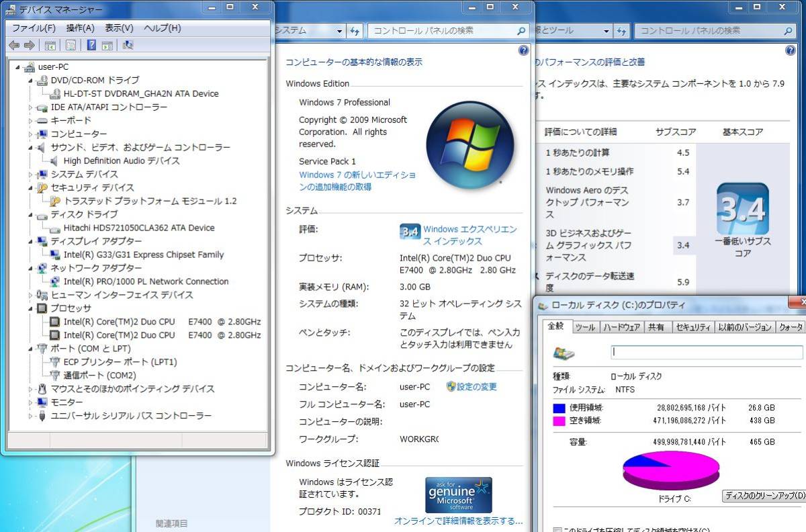The width and height of the screenshot is (806, 532).
Task: Click the search magnifier in Performance window
Action: [x=788, y=31]
